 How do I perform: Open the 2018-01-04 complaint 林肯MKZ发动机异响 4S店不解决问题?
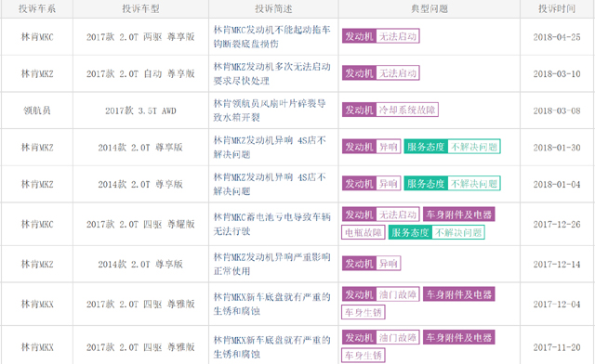[270, 184]
